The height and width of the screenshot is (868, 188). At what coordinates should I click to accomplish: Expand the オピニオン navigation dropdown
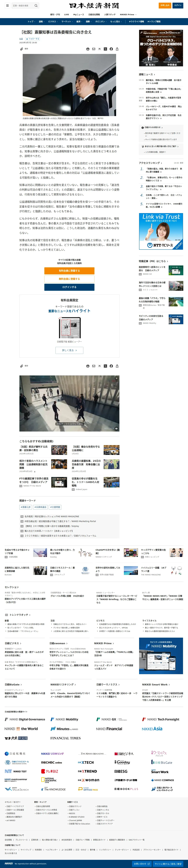point(101,22)
